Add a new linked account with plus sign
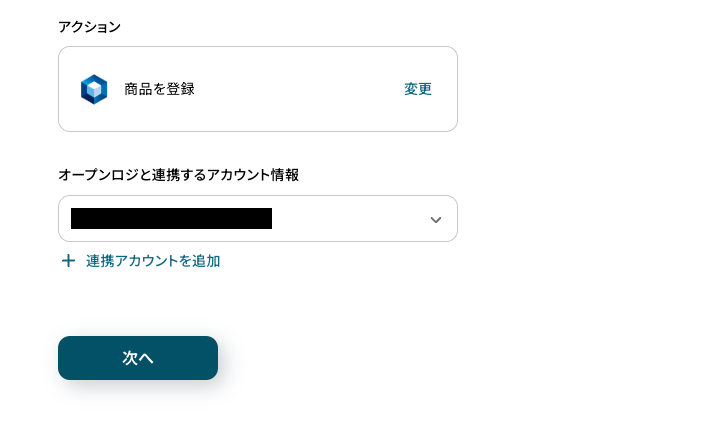 point(68,261)
